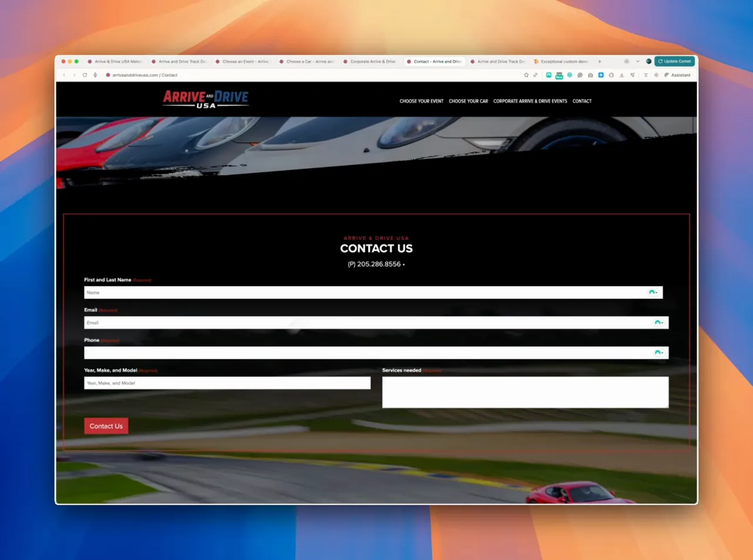Open the Downloads icon in the browser toolbar

(x=622, y=75)
